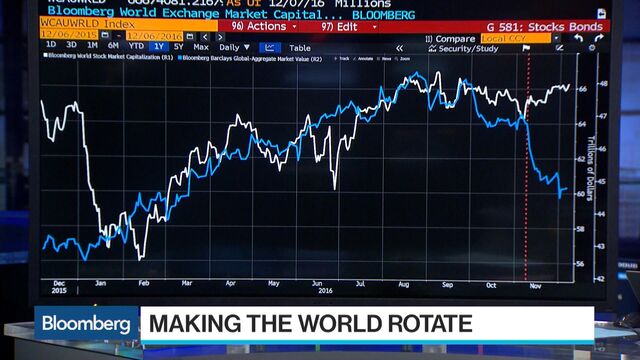Click the flag events icon

click(526, 48)
